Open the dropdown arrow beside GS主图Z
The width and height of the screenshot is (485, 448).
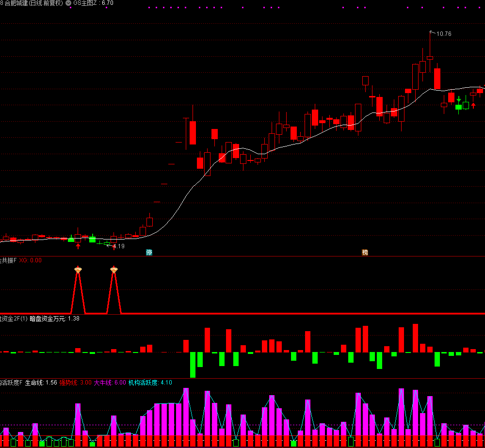(x=68, y=3)
